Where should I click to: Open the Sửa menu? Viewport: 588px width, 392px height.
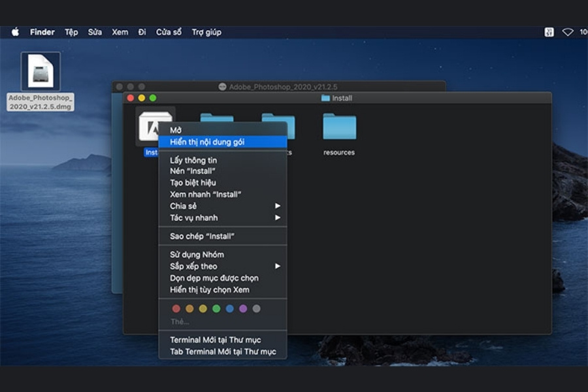click(95, 32)
